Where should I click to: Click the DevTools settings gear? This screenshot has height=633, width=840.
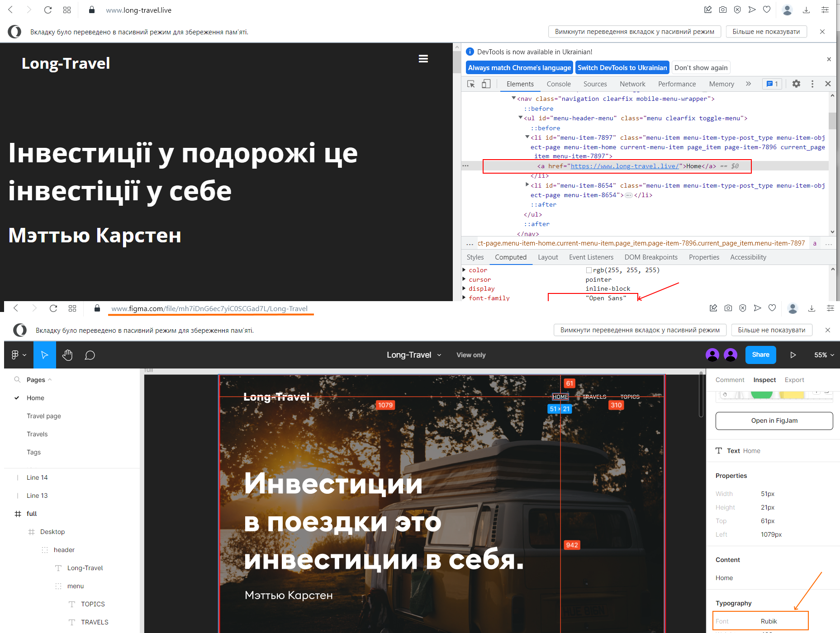796,84
